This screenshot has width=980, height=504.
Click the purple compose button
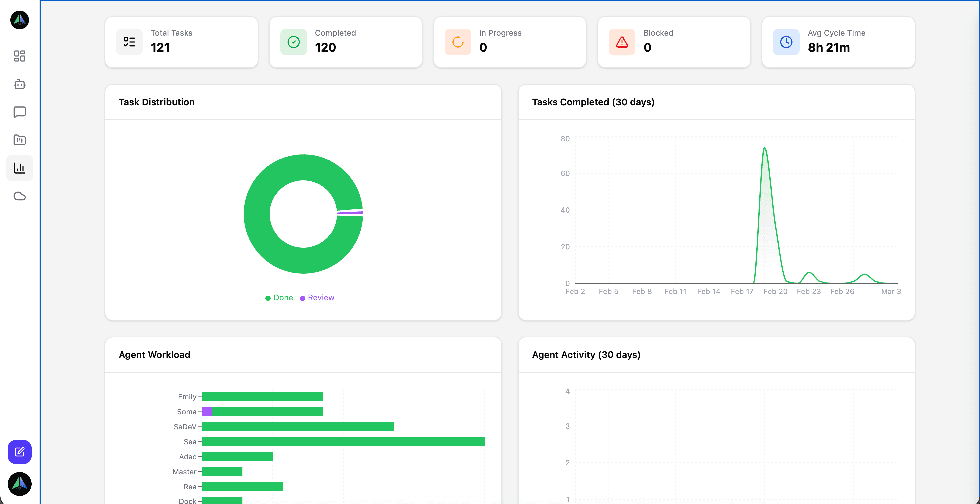click(x=19, y=452)
